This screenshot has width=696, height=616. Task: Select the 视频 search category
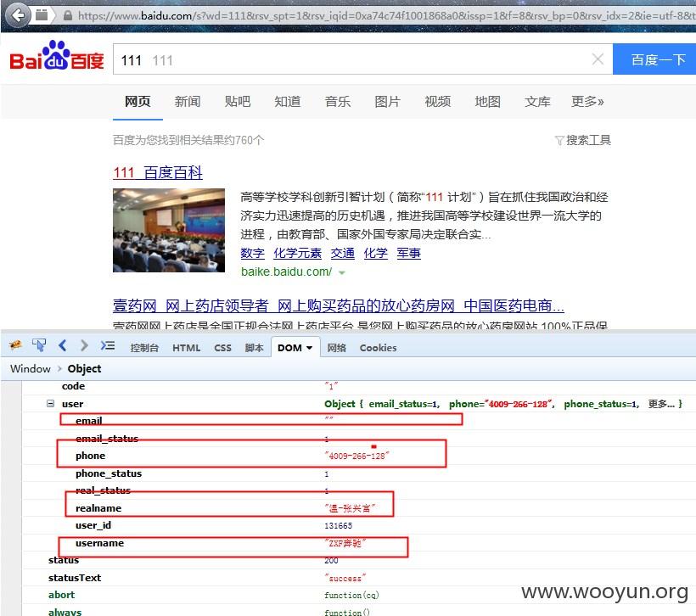[x=438, y=102]
